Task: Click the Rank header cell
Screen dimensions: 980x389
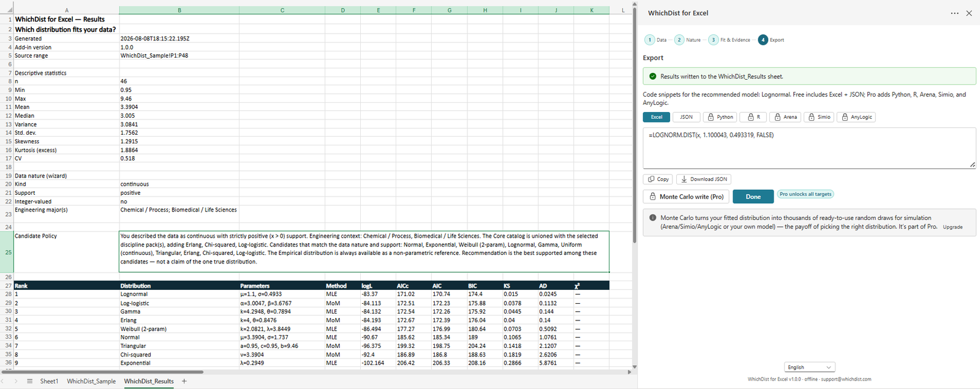Action: [66, 285]
